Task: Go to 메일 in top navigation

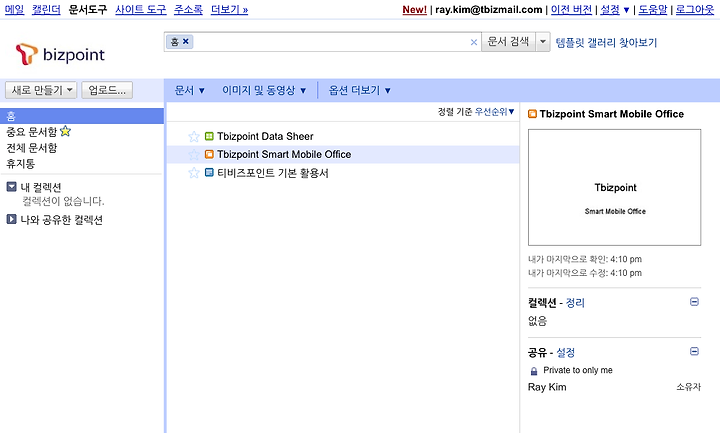Action: pyautogui.click(x=14, y=9)
